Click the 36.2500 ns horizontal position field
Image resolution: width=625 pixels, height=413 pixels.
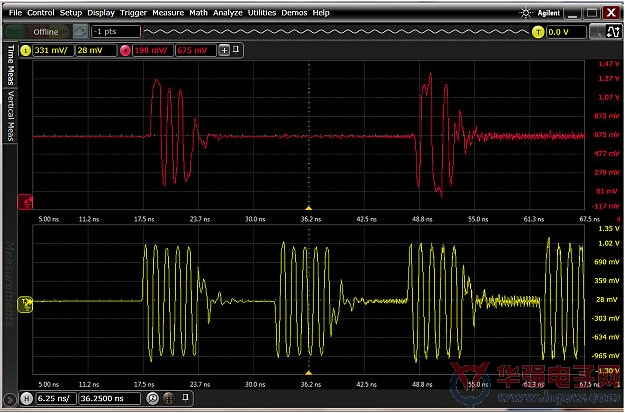[x=110, y=398]
